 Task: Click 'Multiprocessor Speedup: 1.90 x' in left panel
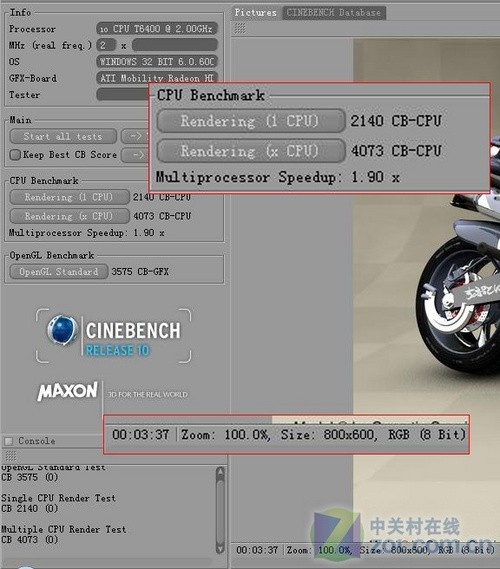pyautogui.click(x=87, y=233)
